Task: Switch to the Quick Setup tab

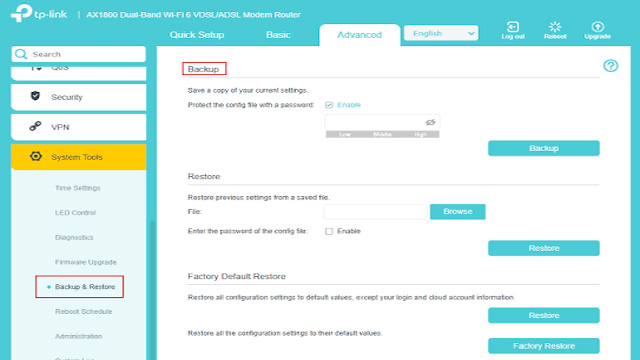Action: pyautogui.click(x=197, y=35)
